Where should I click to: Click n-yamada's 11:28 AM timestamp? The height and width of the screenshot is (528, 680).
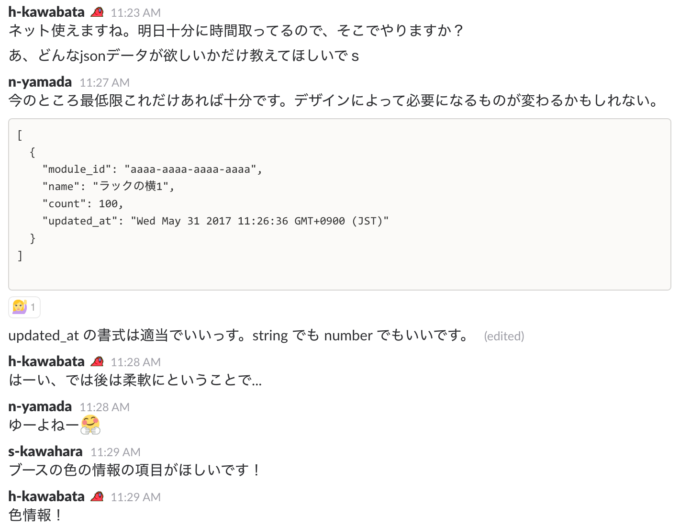click(x=105, y=407)
